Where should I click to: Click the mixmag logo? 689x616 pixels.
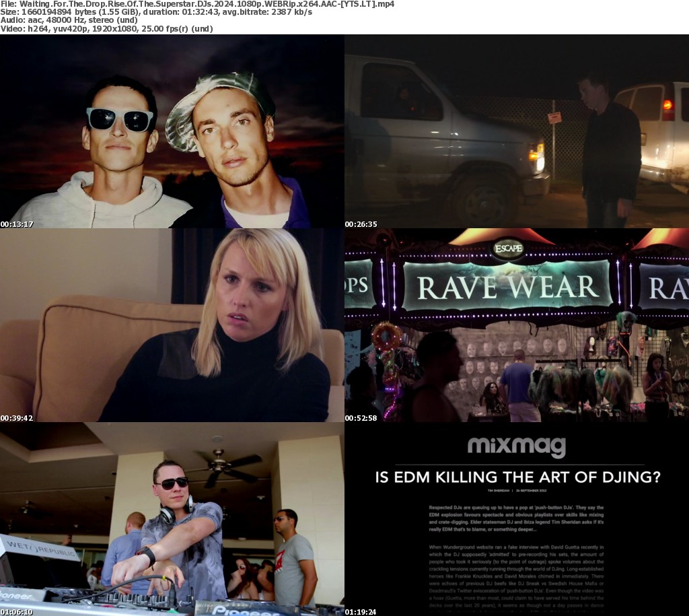[x=517, y=447]
